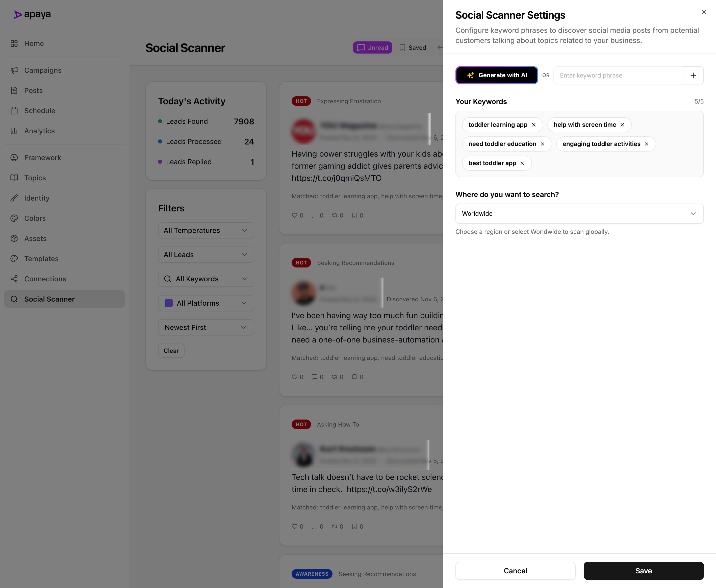Screen dimensions: 716x588
Task: Select the Unread filter tab
Action: tap(372, 47)
